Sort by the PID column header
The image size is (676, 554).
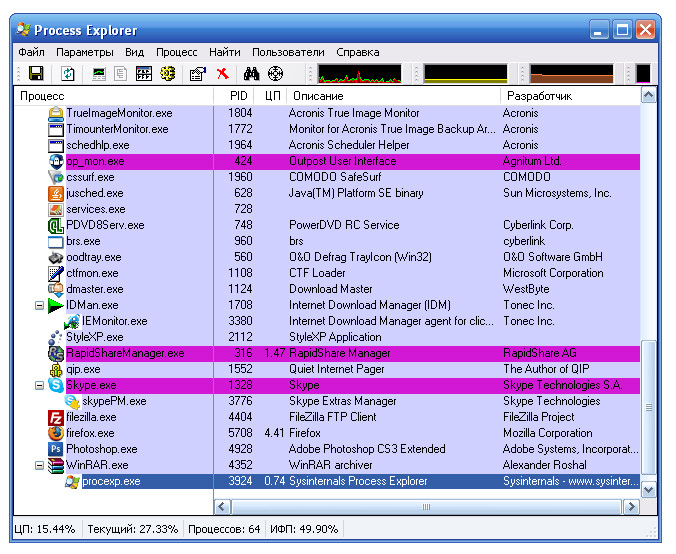click(234, 96)
